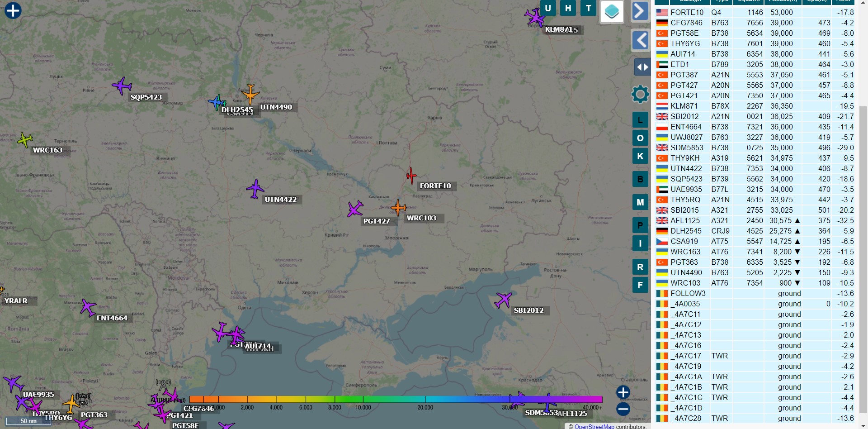Select the orange UTN4490 plane icon

pyautogui.click(x=250, y=94)
